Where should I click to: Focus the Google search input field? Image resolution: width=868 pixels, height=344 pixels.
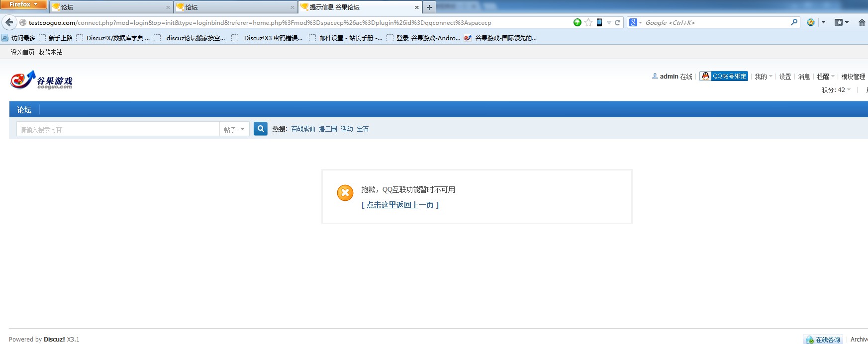pyautogui.click(x=716, y=22)
